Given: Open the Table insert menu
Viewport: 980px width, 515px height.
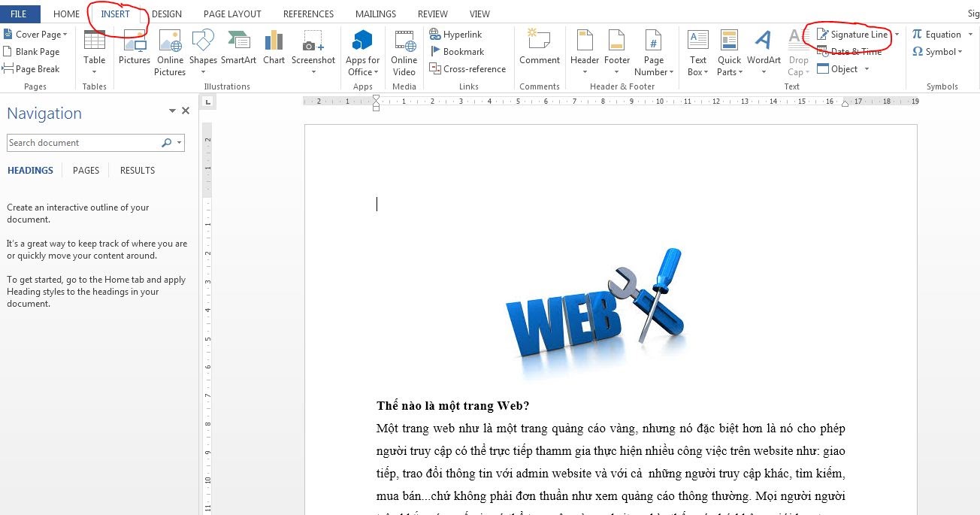Looking at the screenshot, I should point(94,53).
